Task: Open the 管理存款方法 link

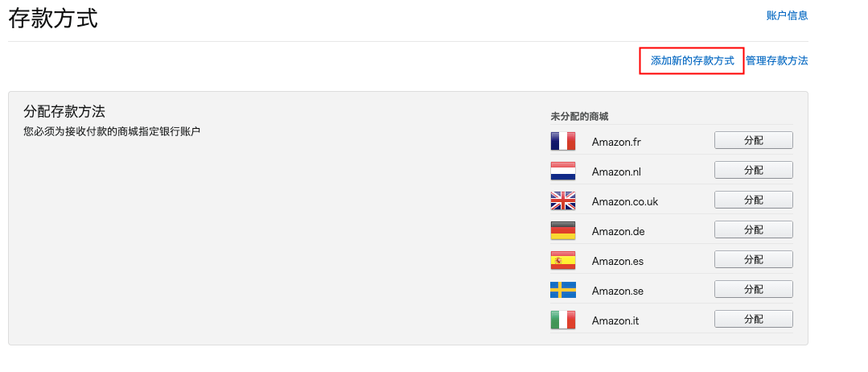Action: [x=776, y=61]
